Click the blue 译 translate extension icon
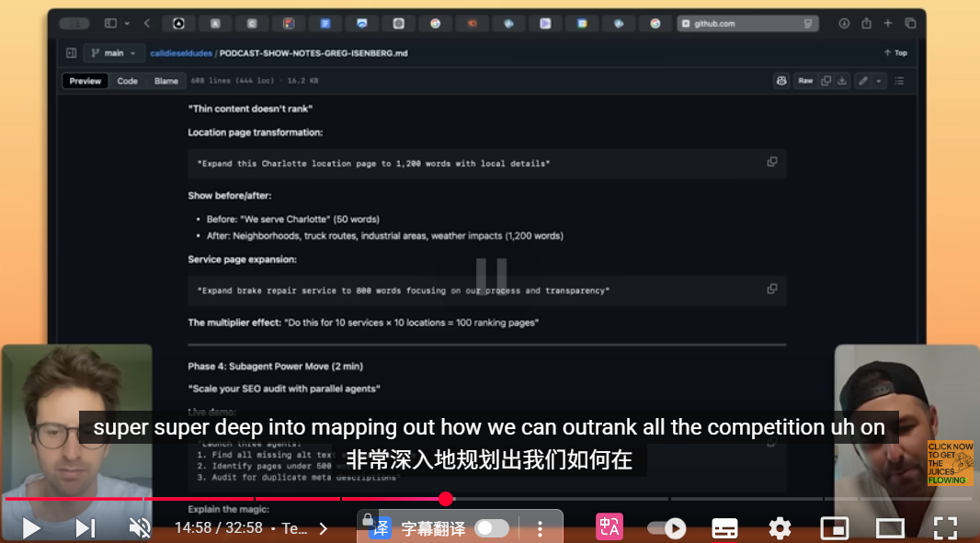Image resolution: width=980 pixels, height=543 pixels. pos(380,528)
